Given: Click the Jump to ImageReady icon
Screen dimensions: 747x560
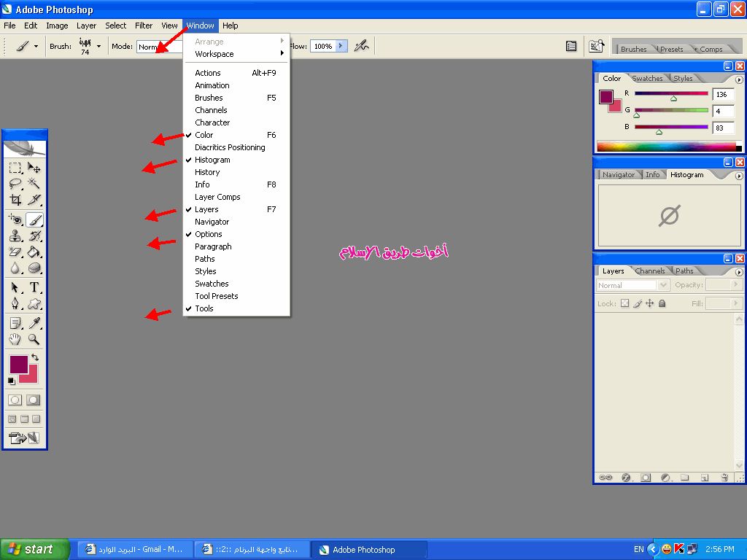Looking at the screenshot, I should [24, 437].
